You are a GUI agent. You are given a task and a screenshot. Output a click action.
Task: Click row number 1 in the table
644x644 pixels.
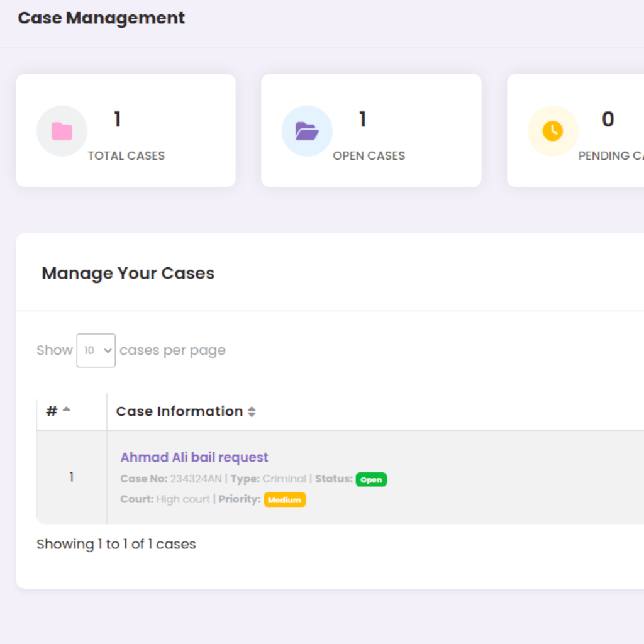point(71,477)
